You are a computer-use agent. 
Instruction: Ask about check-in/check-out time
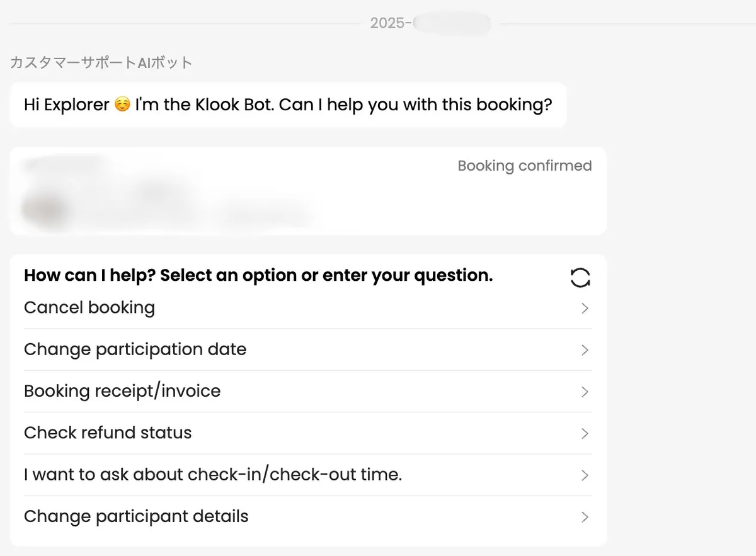[x=307, y=475]
